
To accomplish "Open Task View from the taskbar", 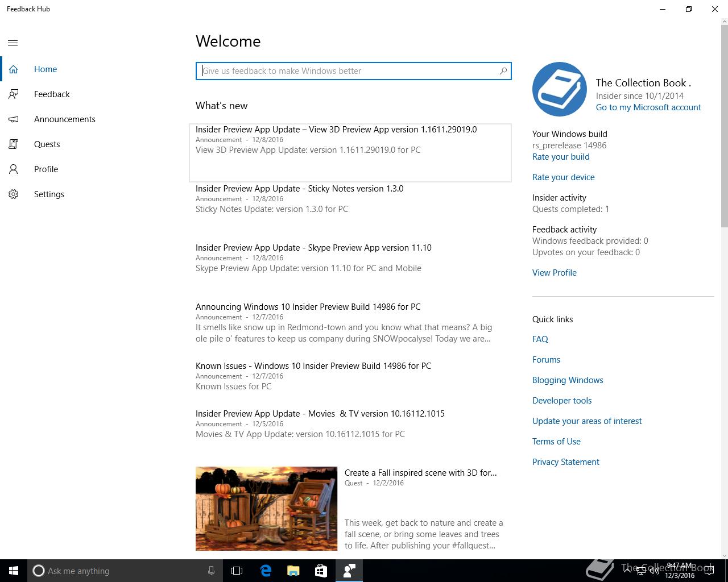I will [237, 571].
